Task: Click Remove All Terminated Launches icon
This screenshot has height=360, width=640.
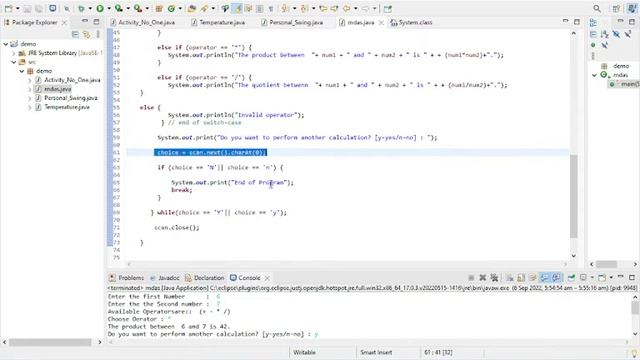Action: click(494, 278)
